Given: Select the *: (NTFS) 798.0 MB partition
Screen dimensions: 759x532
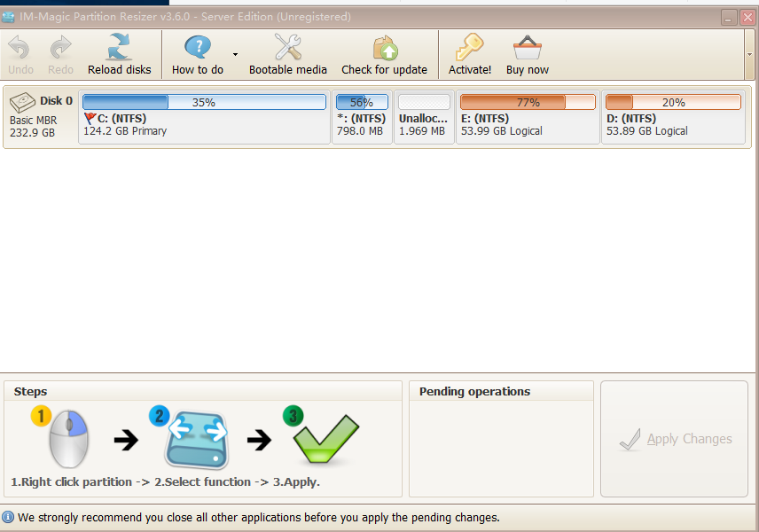Looking at the screenshot, I should point(362,117).
